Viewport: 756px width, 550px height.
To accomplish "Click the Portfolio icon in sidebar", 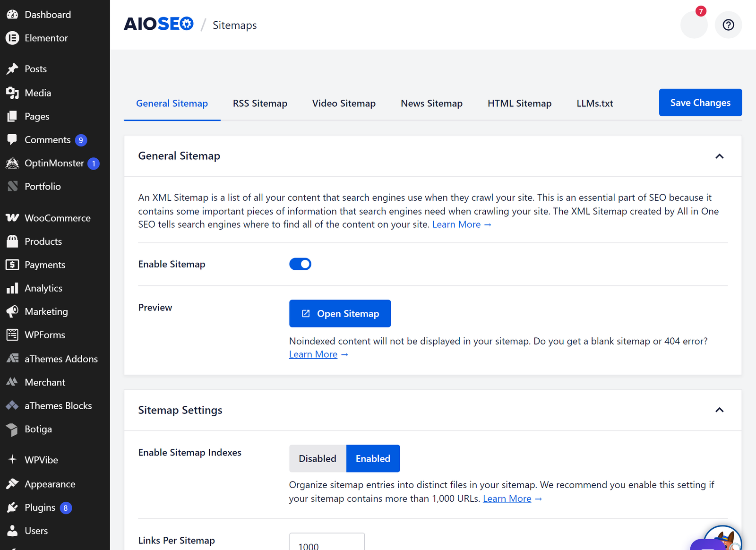I will coord(12,186).
